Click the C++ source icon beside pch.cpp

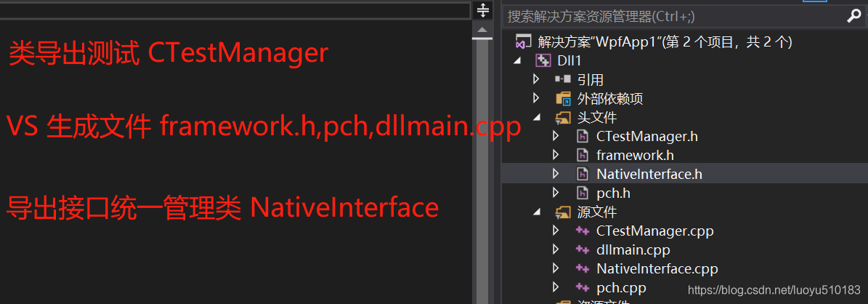point(583,287)
